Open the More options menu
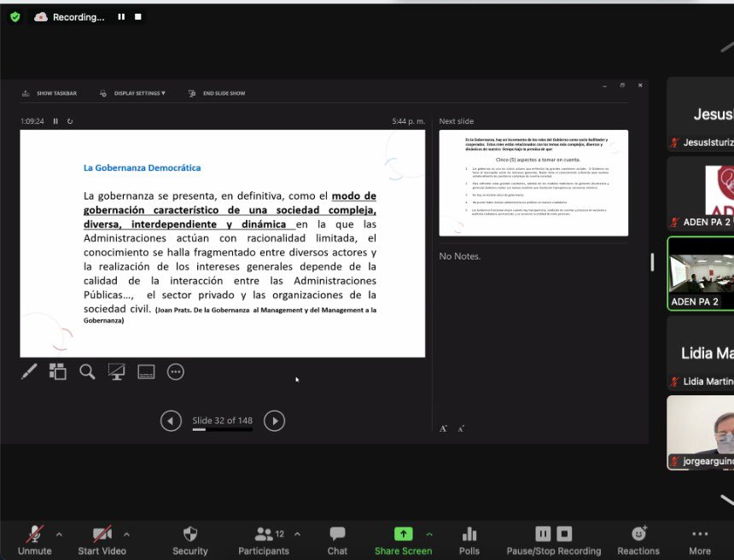This screenshot has height=560, width=734. [x=700, y=540]
